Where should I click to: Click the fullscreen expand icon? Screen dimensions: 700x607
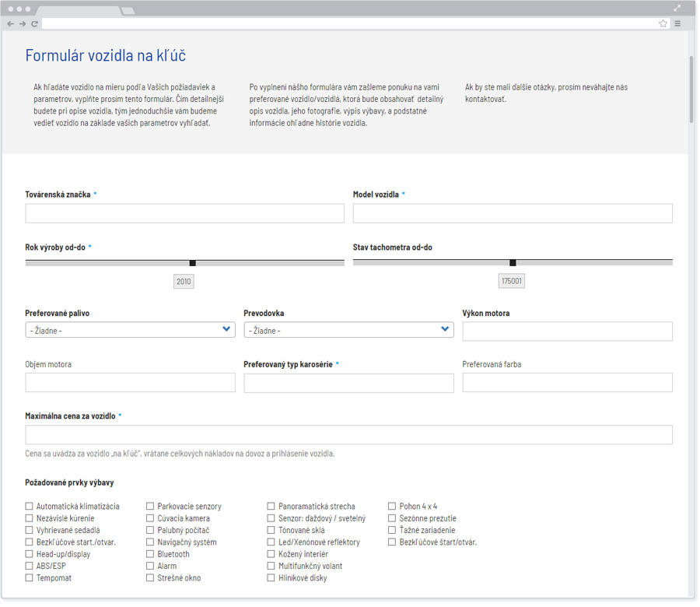click(x=677, y=9)
